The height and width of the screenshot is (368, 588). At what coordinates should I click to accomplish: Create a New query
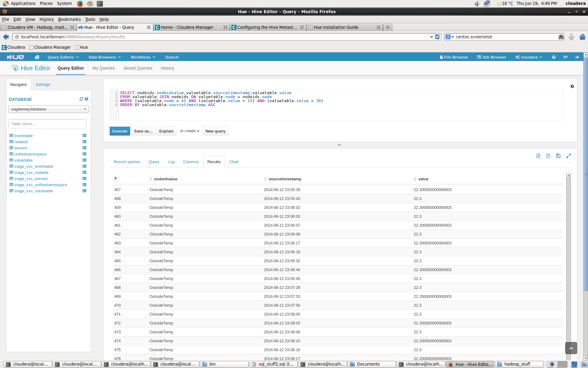[x=215, y=131]
